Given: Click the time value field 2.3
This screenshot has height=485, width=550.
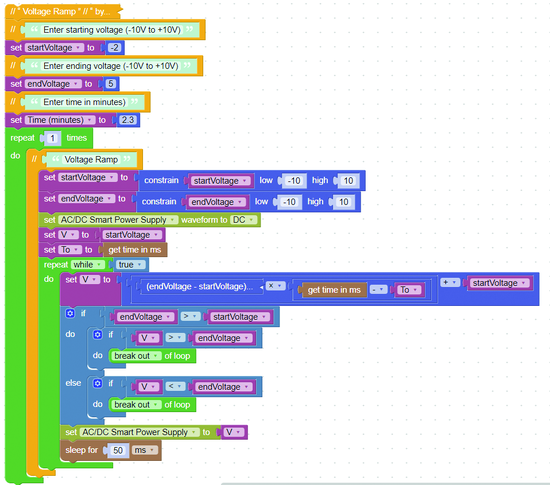Looking at the screenshot, I should [128, 120].
